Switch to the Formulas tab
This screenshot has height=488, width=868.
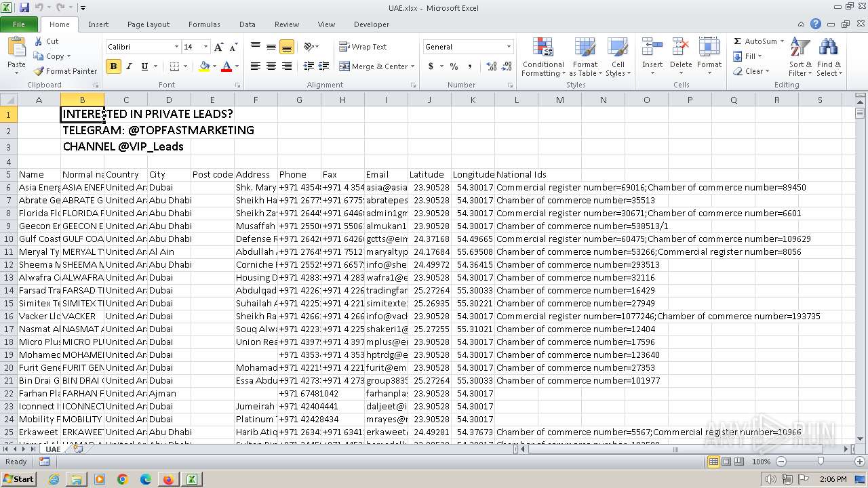coord(204,24)
